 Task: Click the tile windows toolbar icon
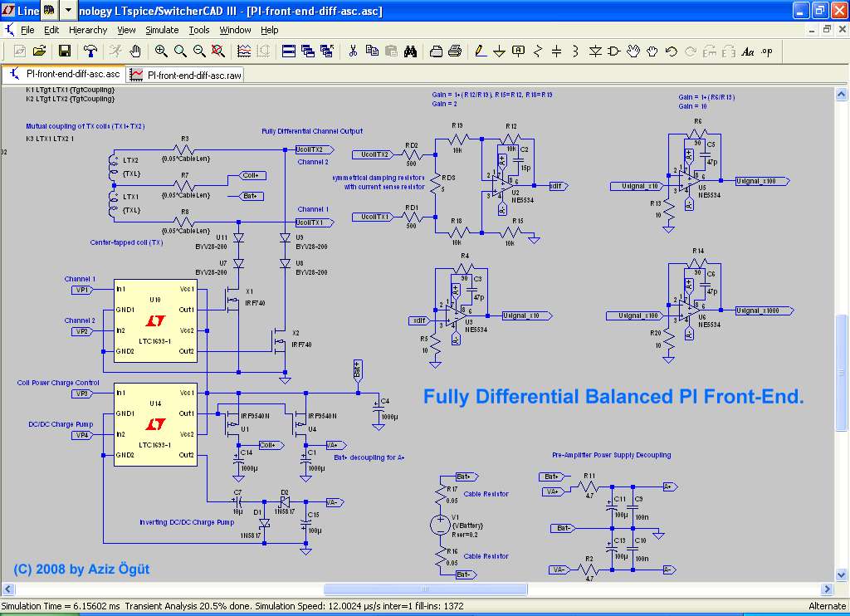(289, 51)
